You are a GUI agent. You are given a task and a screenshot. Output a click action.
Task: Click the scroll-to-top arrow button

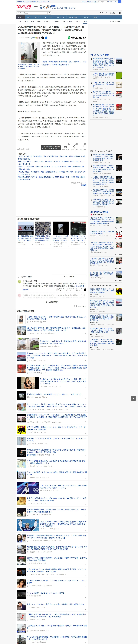click(x=133, y=398)
